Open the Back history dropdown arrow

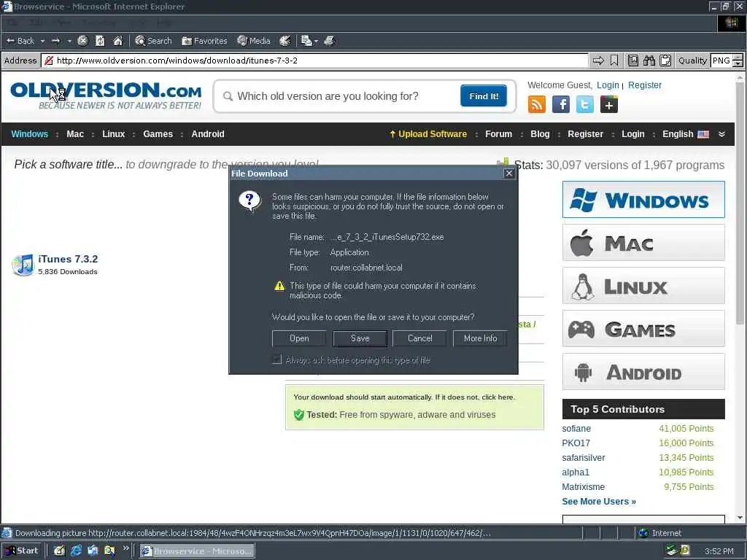tap(42, 41)
